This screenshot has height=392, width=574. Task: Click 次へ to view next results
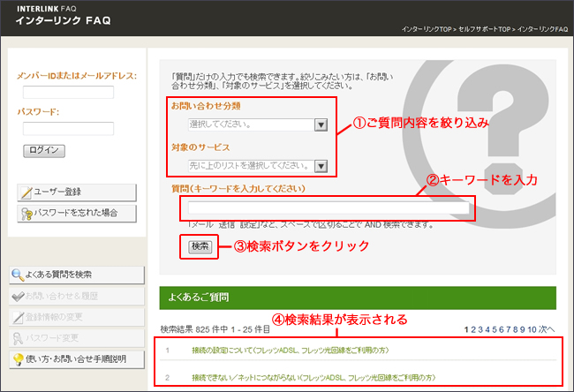click(x=548, y=329)
